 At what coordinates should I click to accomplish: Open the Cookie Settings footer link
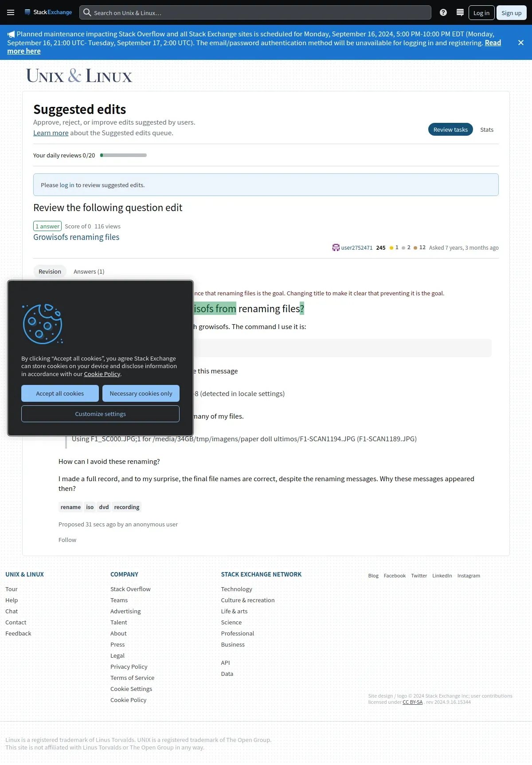[131, 689]
